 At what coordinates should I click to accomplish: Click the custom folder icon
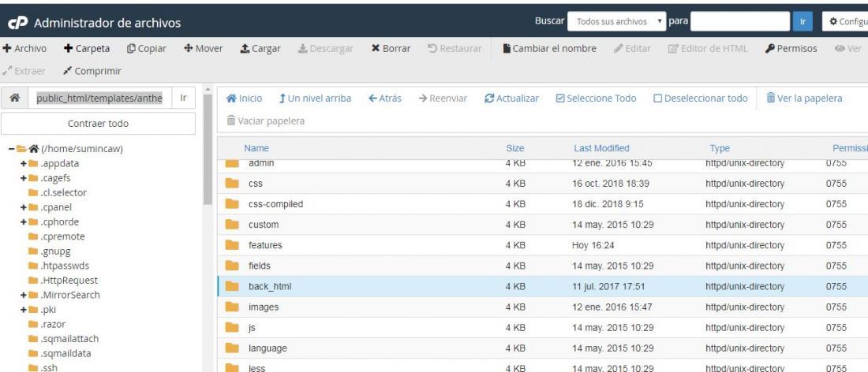click(x=232, y=225)
